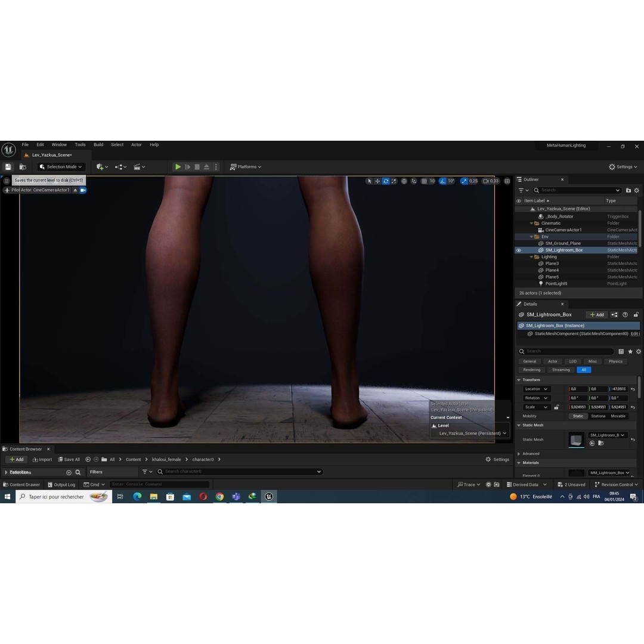Activate the Scale tool in viewport toolbar
Screen dimensions: 644x644
(394, 181)
